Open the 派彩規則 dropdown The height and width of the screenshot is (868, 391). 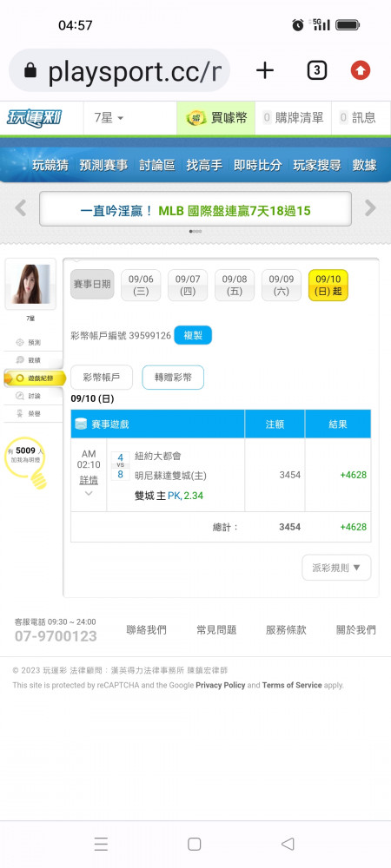tap(336, 568)
